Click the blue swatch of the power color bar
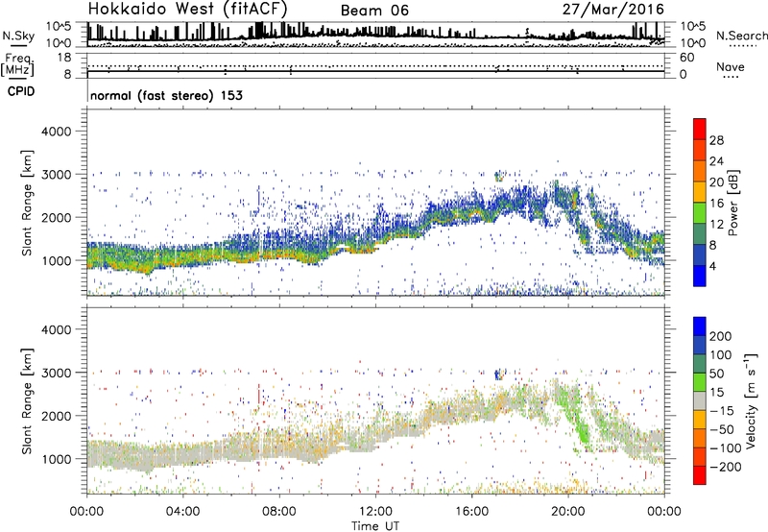This screenshot has width=768, height=532. coord(700,276)
